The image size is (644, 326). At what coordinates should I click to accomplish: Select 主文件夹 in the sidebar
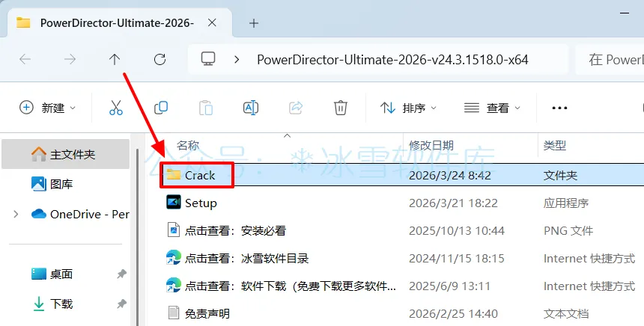pos(66,154)
